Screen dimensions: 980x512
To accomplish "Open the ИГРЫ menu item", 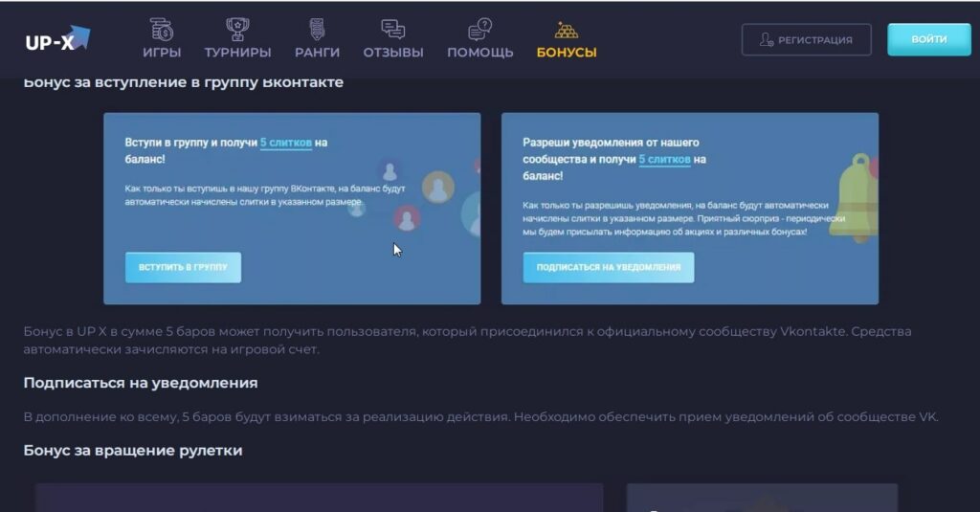I will pyautogui.click(x=162, y=53).
